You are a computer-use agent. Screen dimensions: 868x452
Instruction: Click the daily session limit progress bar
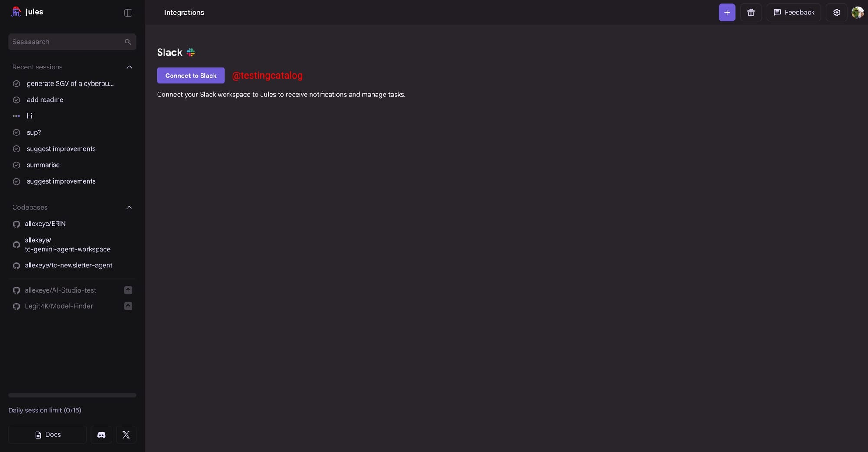click(72, 395)
